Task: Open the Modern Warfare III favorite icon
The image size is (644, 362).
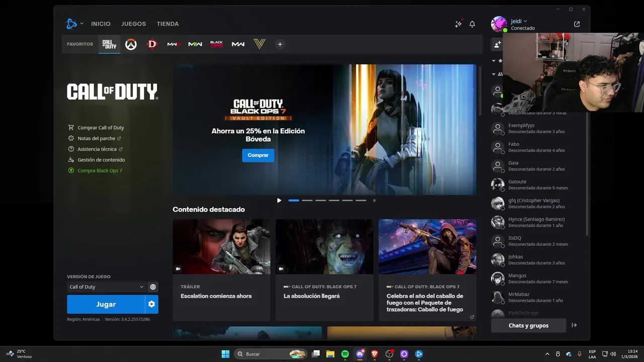Action: pyautogui.click(x=174, y=44)
